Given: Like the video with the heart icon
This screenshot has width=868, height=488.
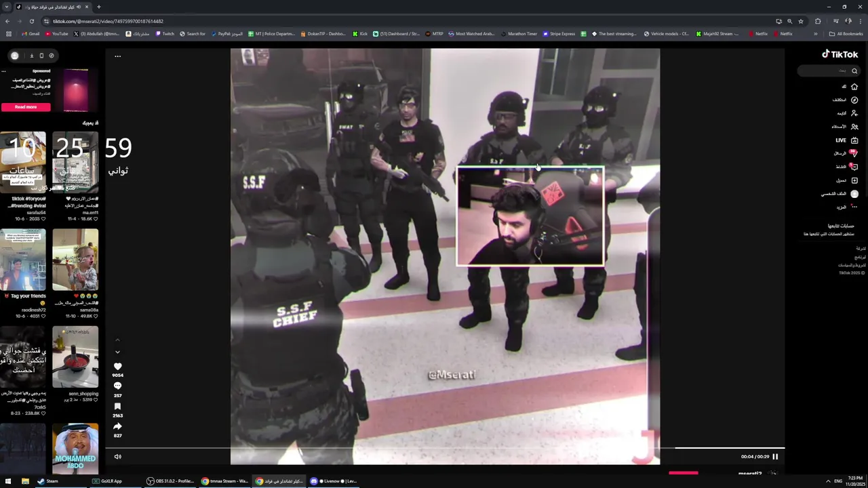Looking at the screenshot, I should (x=117, y=366).
